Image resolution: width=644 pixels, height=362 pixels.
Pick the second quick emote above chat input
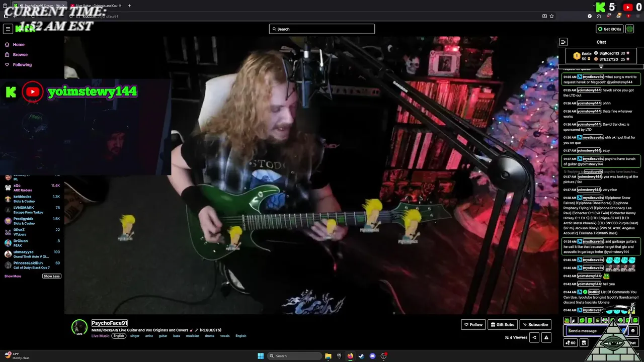pos(574,320)
